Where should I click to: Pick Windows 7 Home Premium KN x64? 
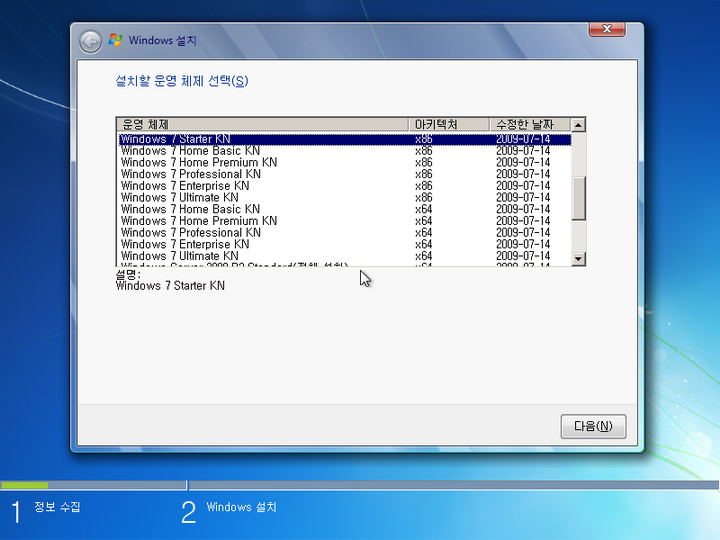pos(198,221)
